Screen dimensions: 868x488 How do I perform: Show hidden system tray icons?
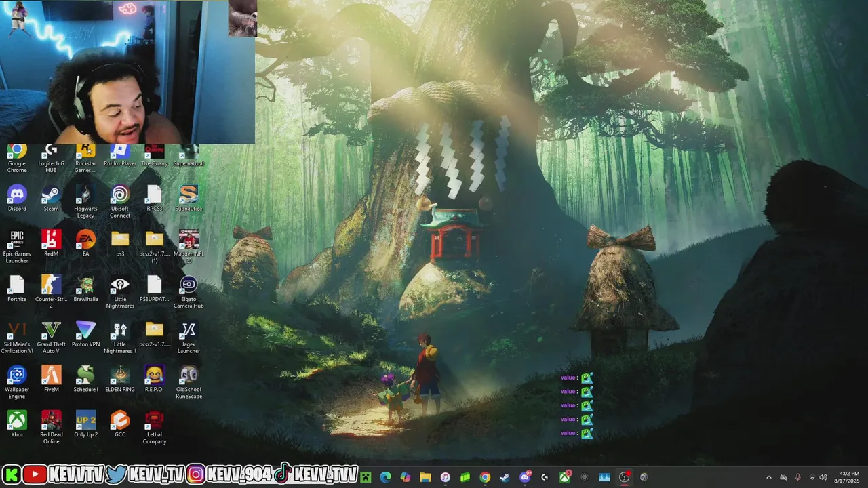[x=768, y=477]
